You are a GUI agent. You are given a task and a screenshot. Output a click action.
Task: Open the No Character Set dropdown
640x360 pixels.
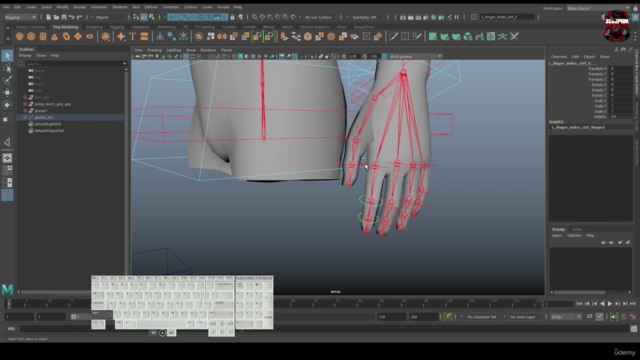(481, 317)
